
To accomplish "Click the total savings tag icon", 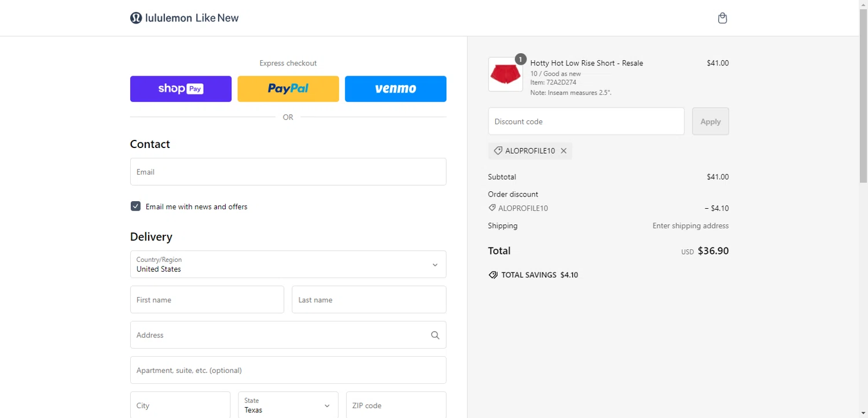I will 493,275.
